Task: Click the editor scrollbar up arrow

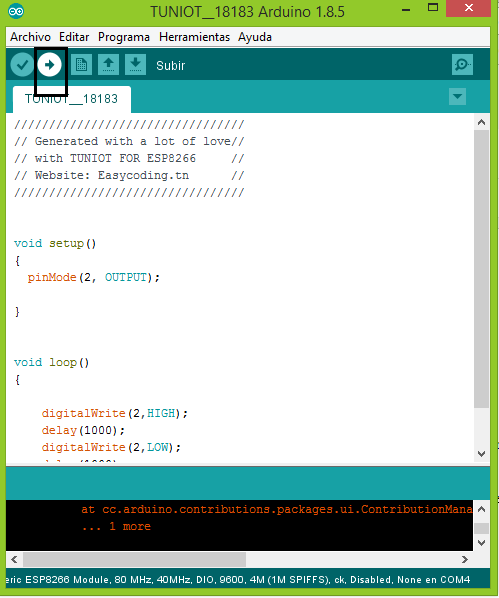Action: [x=481, y=122]
